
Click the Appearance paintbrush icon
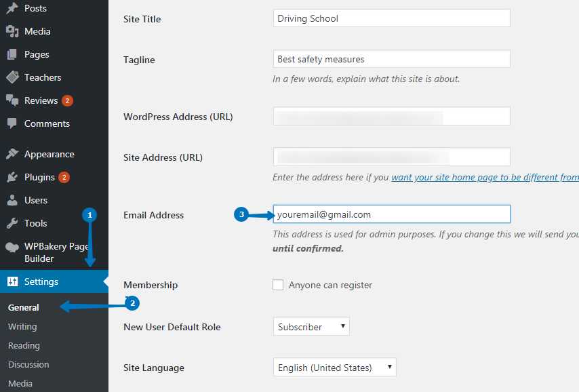tap(12, 154)
